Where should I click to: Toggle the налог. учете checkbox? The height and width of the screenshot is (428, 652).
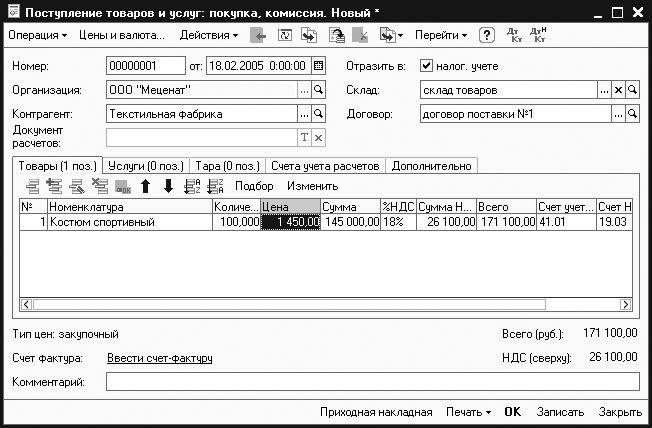(x=426, y=66)
